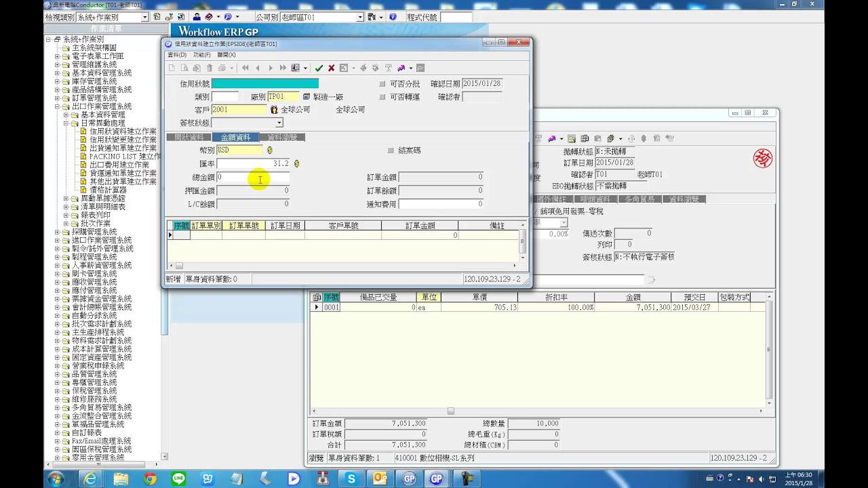Expand the 訂單管理系統 tree node
The image size is (868, 488).
point(58,98)
